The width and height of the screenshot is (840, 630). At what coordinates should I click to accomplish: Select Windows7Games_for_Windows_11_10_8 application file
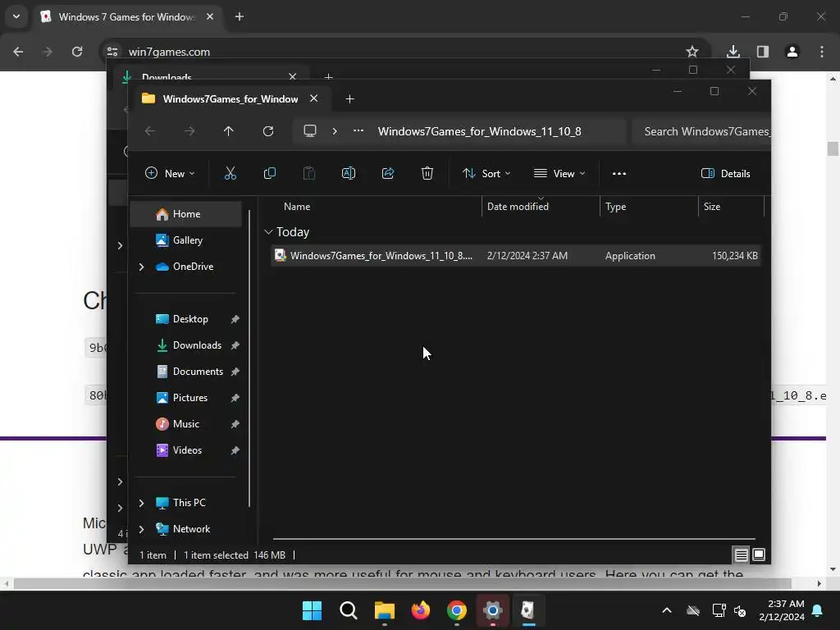(x=516, y=256)
